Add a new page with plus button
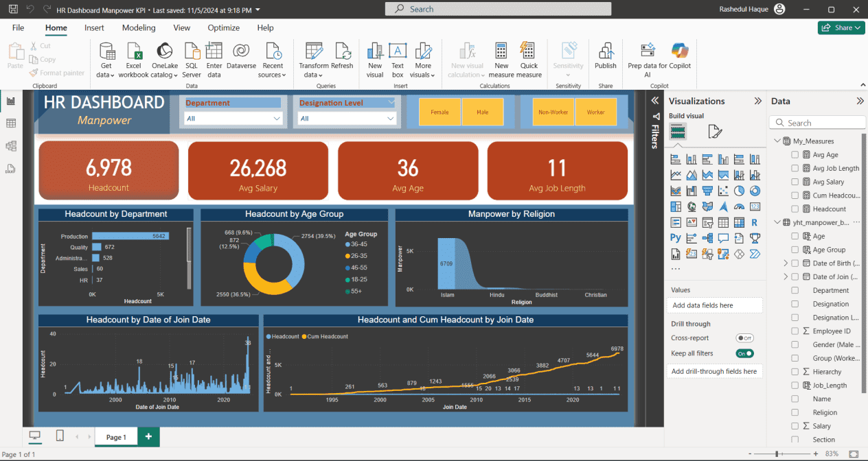 (148, 436)
